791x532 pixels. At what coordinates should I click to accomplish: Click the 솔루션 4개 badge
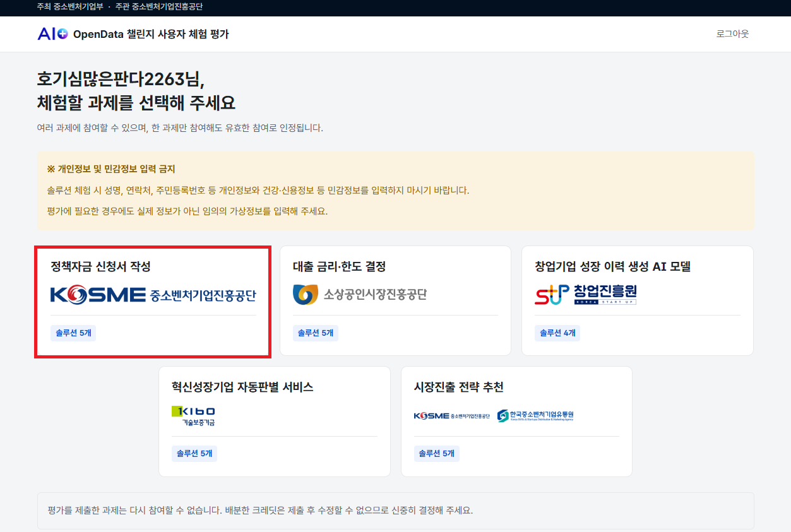557,333
